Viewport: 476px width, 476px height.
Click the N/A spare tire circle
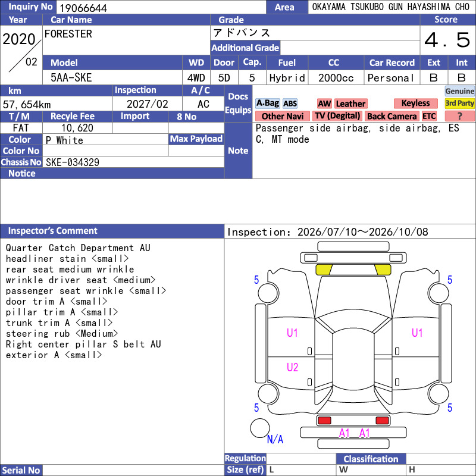[260, 428]
